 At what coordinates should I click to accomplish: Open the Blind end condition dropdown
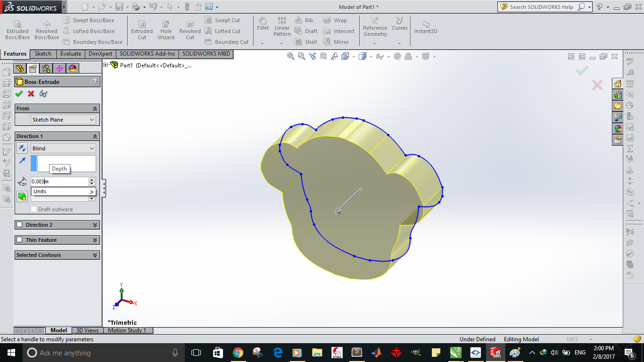pyautogui.click(x=63, y=148)
